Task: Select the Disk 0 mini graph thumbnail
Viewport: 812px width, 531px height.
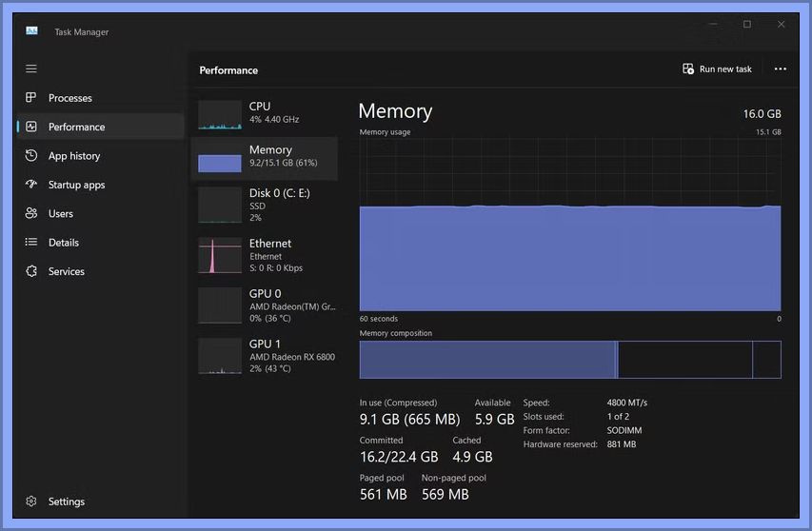Action: [x=220, y=205]
